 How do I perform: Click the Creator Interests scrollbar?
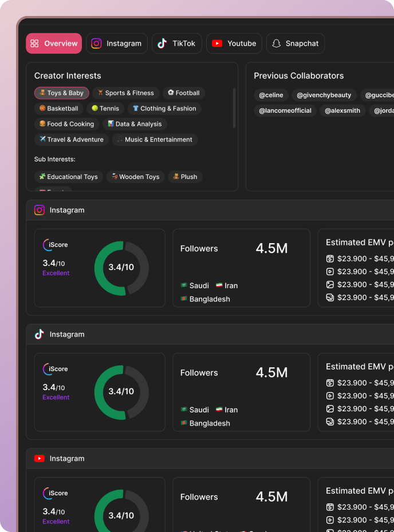coord(234,108)
